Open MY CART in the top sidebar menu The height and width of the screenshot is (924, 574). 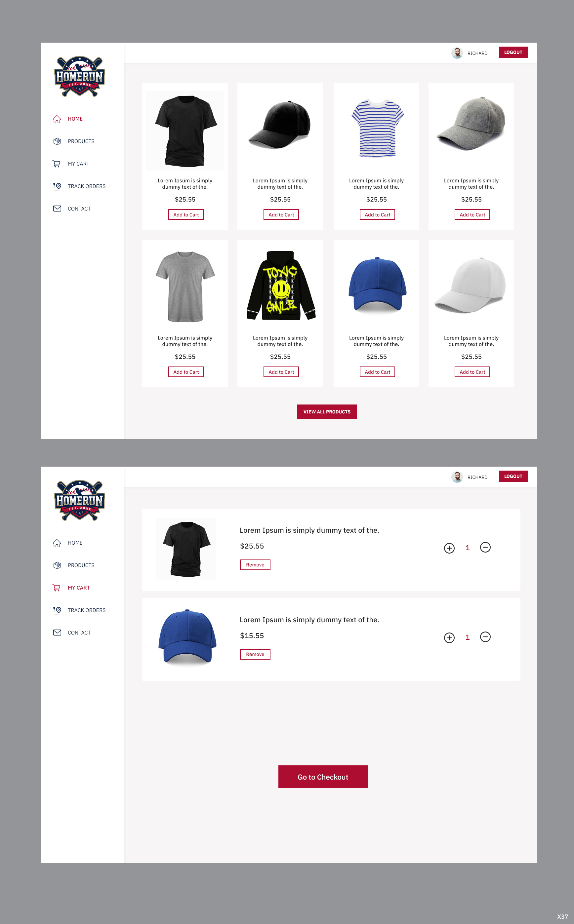point(79,164)
